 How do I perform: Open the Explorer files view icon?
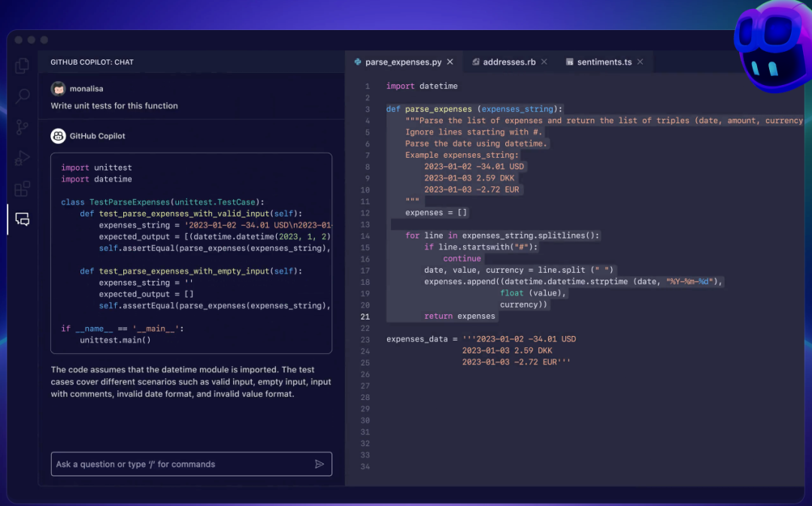pos(23,65)
